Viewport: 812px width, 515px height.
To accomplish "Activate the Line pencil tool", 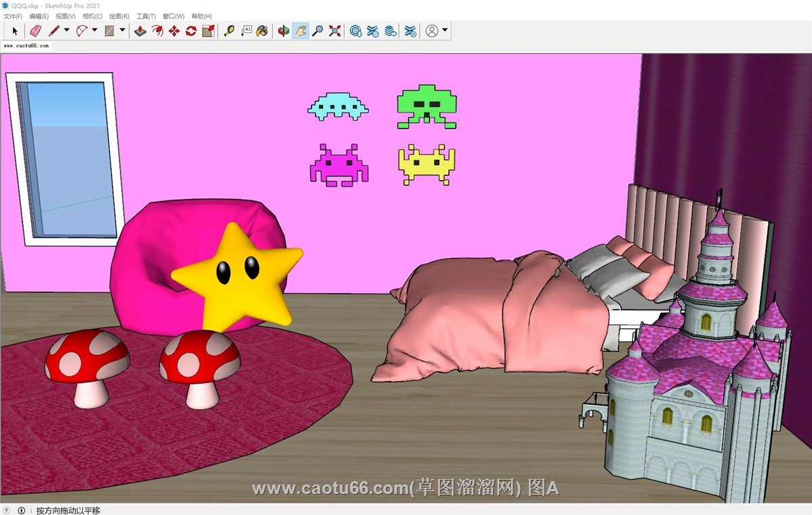I will click(54, 31).
